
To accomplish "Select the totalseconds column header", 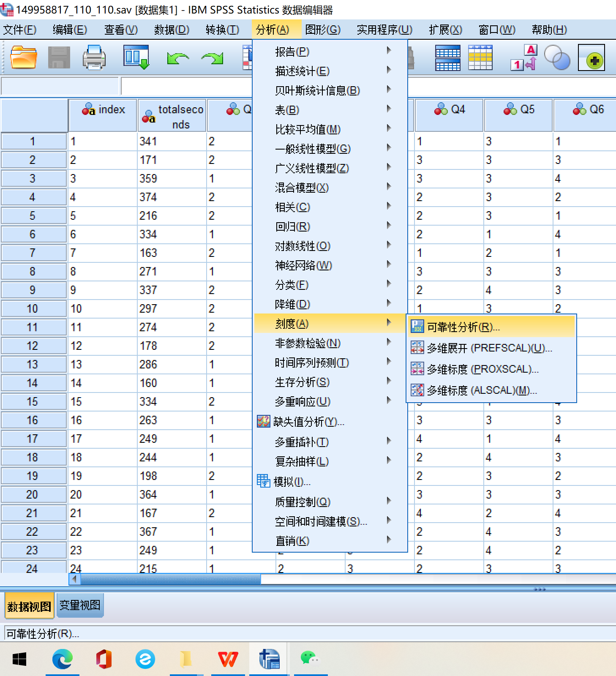I will coord(172,116).
